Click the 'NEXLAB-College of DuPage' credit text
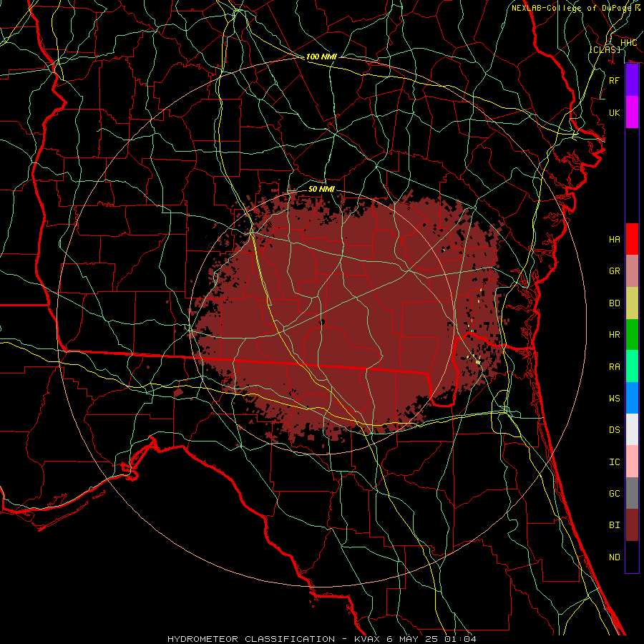The image size is (644, 644). (x=571, y=8)
